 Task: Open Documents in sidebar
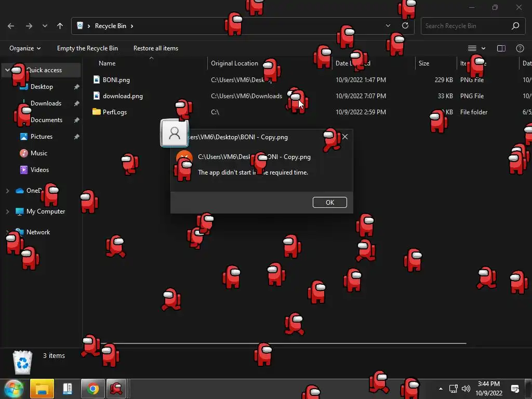[x=46, y=120]
